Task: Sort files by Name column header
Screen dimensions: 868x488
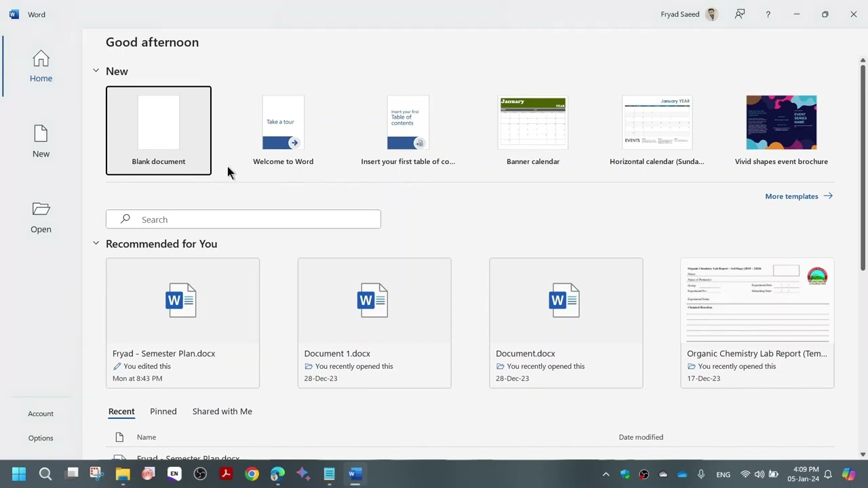Action: pyautogui.click(x=146, y=437)
